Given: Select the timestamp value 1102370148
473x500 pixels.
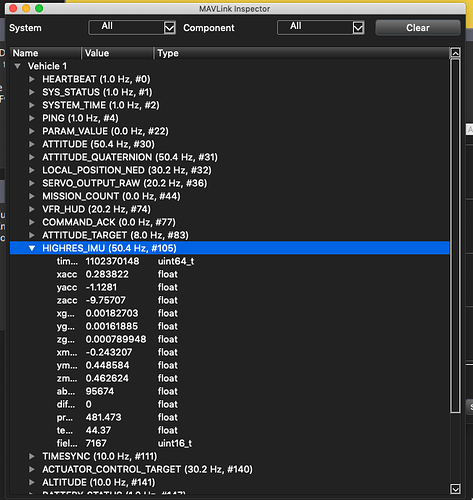Looking at the screenshot, I should 112,261.
